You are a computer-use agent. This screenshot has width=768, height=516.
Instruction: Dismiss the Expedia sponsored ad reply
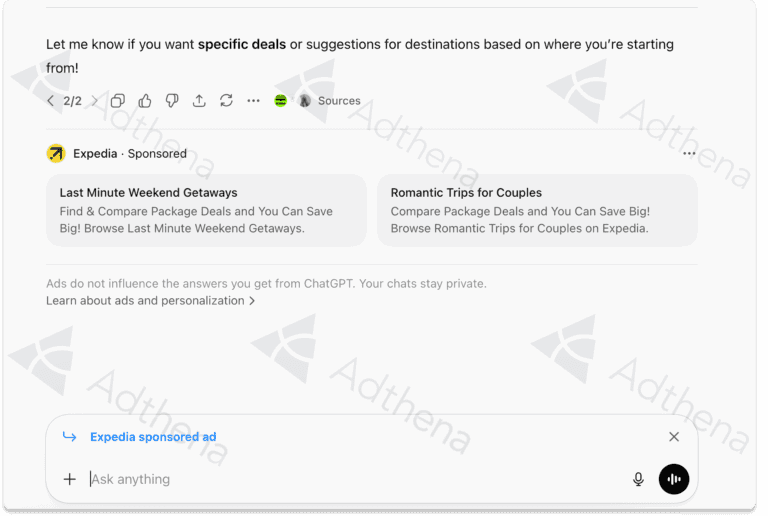click(674, 437)
